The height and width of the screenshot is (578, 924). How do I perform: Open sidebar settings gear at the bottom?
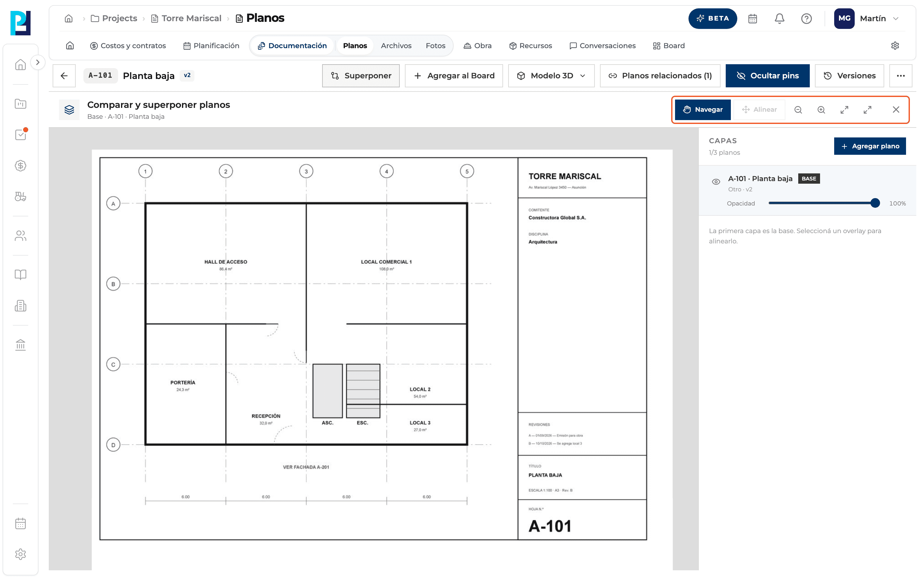click(21, 554)
